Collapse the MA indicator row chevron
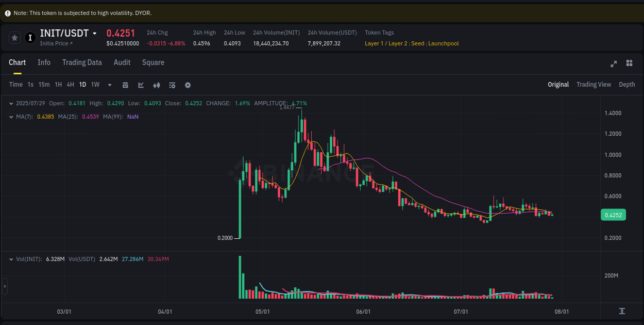The width and height of the screenshot is (644, 325). [x=10, y=117]
